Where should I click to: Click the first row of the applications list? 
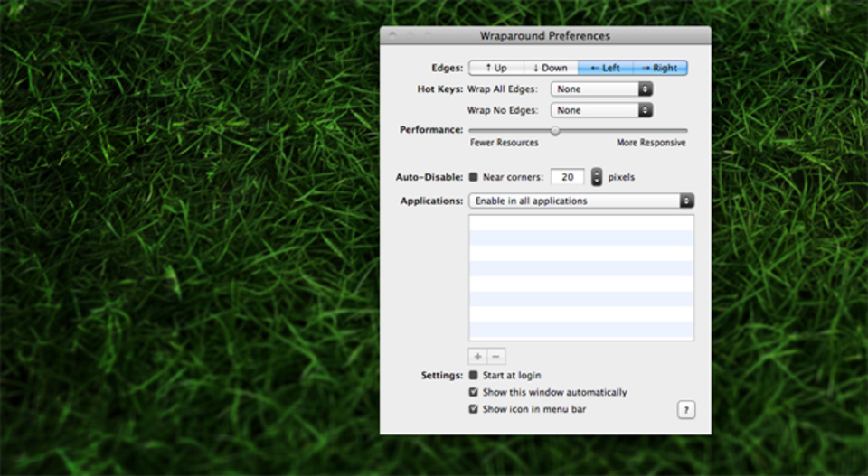[581, 223]
